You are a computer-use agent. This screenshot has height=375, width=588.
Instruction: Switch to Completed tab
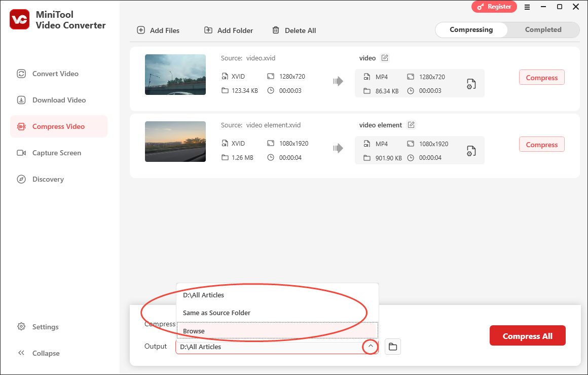(543, 29)
